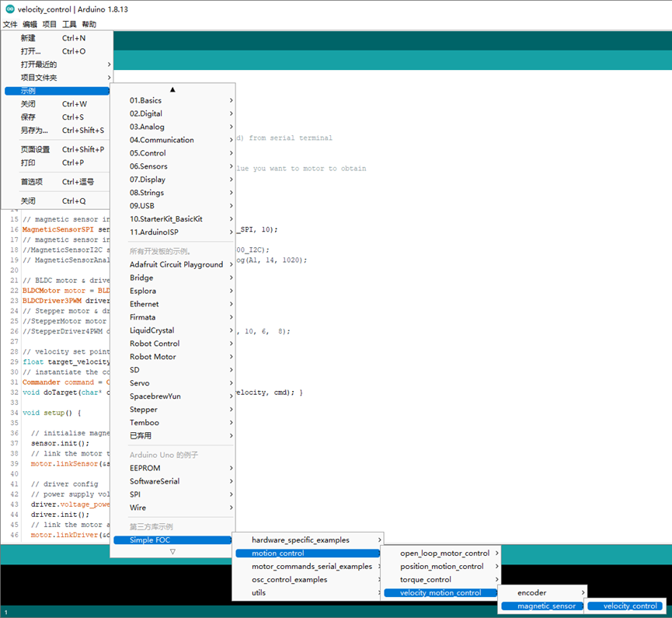Open position_motion_control submenu

(x=441, y=567)
